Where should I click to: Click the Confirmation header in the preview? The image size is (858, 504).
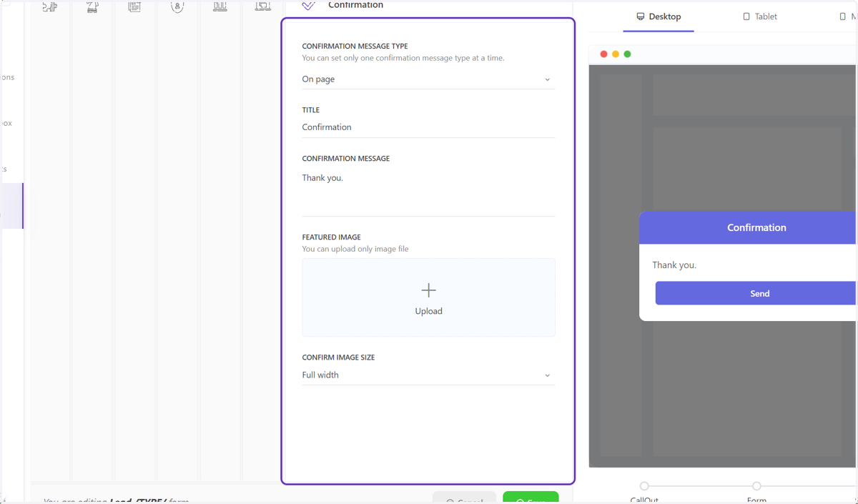(x=749, y=227)
